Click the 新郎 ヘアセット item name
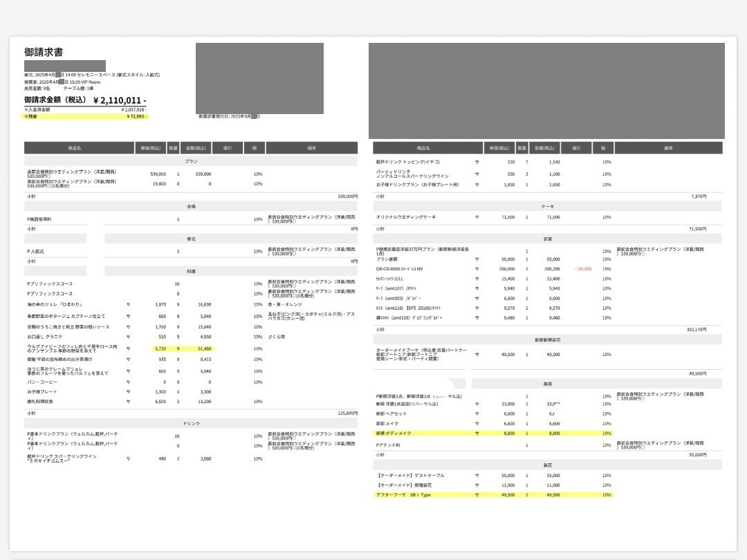Screen dimensions: 747x560 pyautogui.click(x=391, y=414)
